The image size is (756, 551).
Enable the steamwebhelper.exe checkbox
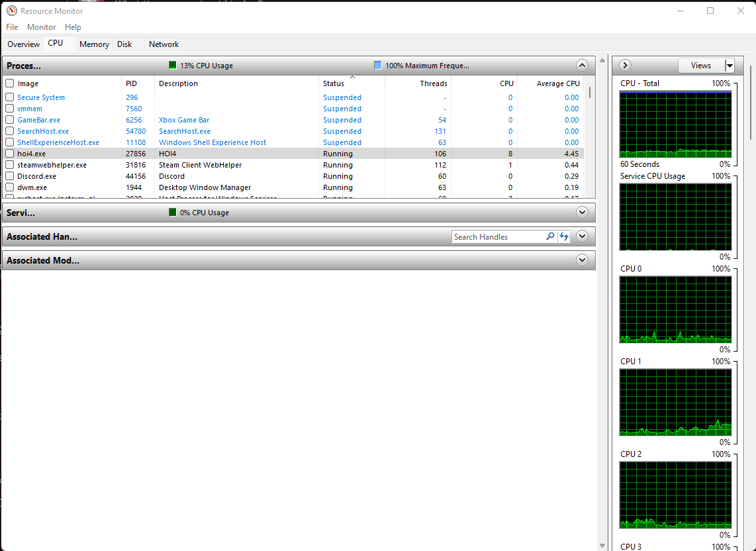(10, 165)
